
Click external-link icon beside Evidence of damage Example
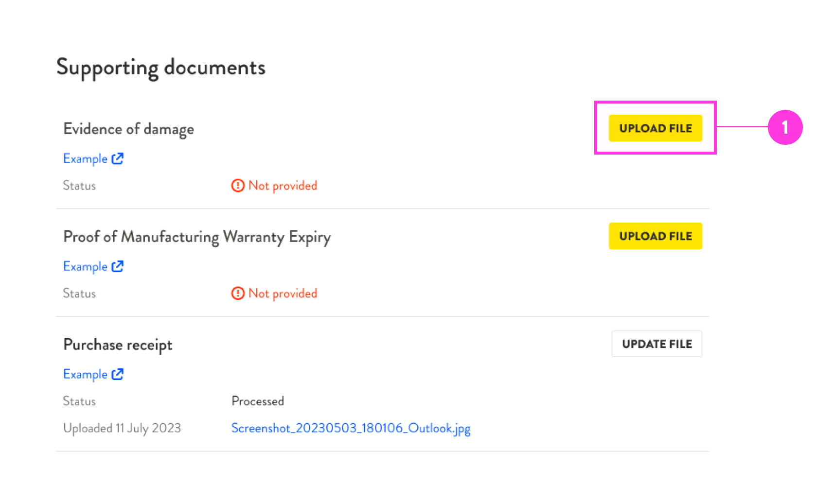118,158
